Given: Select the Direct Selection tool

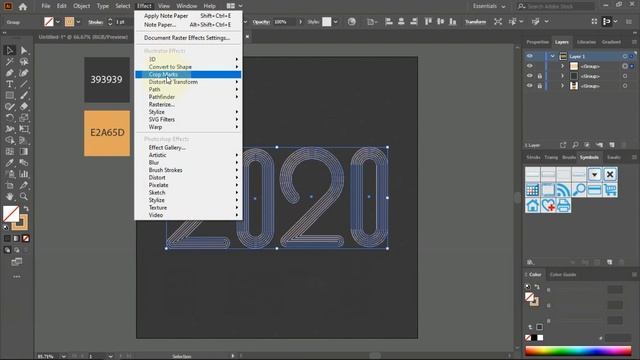Looking at the screenshot, I should (x=24, y=50).
